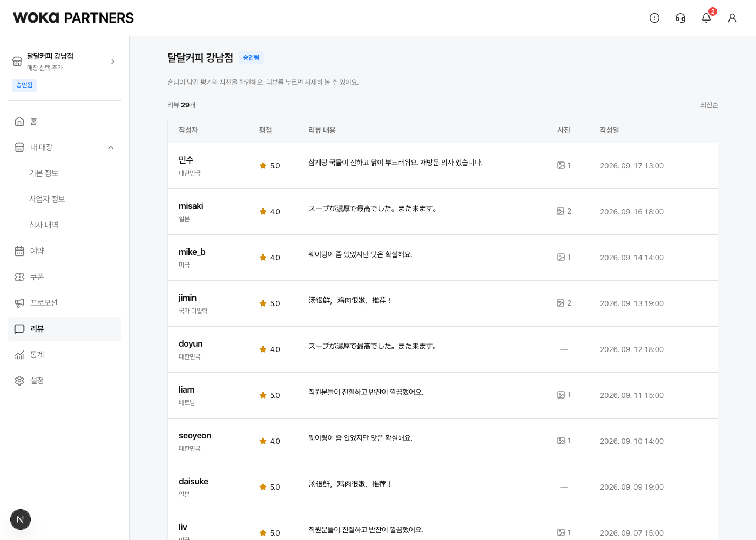The image size is (756, 540).
Task: Click the 예약 calendar icon
Action: tap(19, 251)
